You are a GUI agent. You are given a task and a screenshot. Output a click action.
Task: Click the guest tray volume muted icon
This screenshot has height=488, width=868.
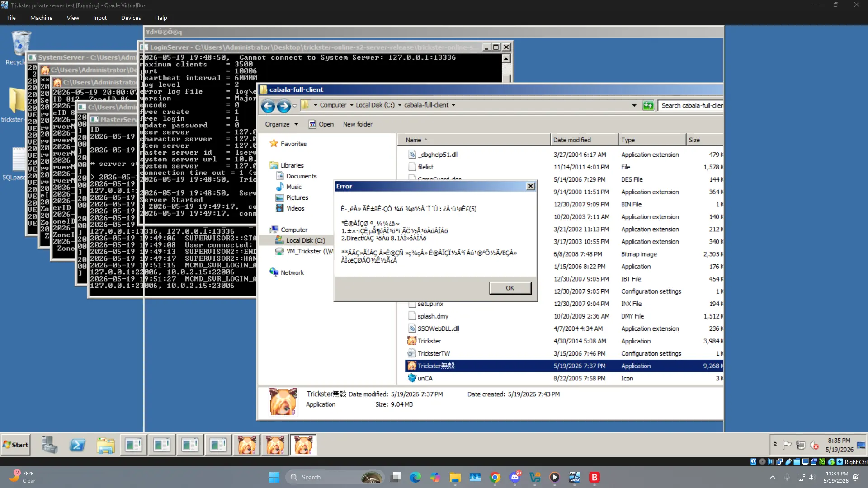[814, 445]
